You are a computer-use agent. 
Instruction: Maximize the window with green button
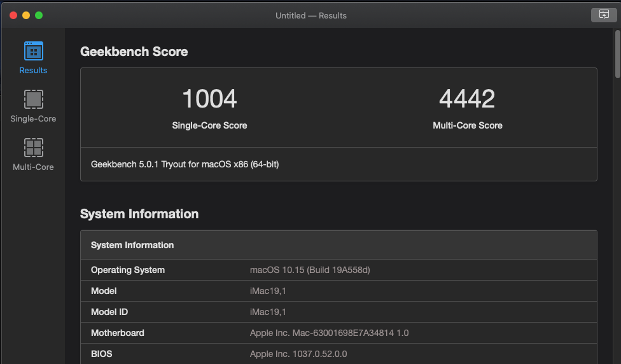click(x=39, y=15)
